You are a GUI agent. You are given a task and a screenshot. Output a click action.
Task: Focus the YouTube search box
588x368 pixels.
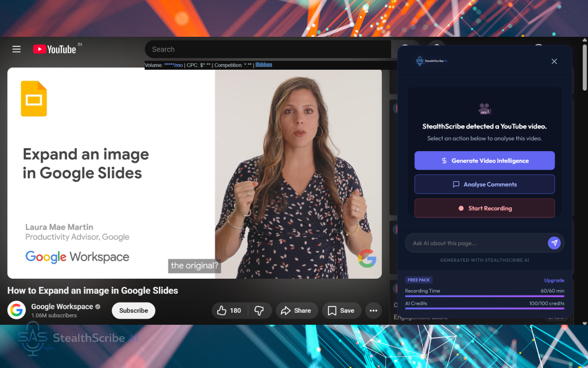pos(268,49)
